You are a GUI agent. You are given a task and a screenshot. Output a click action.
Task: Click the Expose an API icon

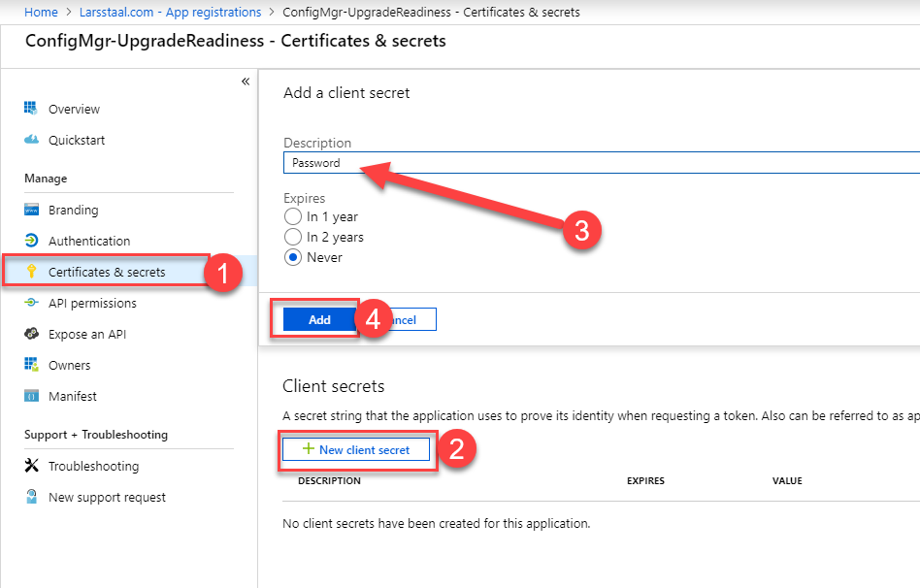pos(31,334)
